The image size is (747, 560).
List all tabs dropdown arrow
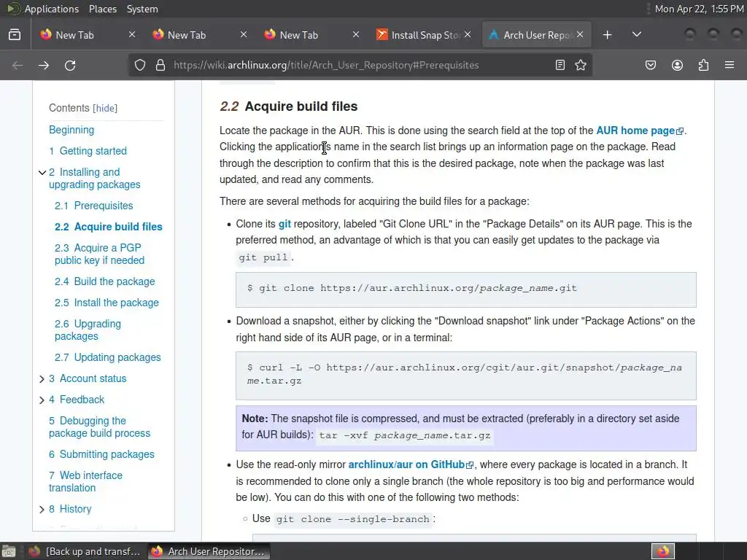[636, 35]
